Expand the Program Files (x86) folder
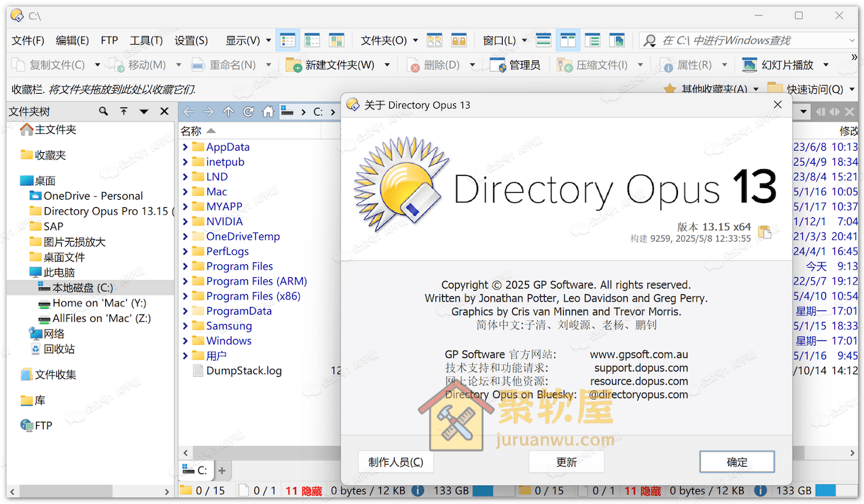The width and height of the screenshot is (864, 504). coord(184,295)
